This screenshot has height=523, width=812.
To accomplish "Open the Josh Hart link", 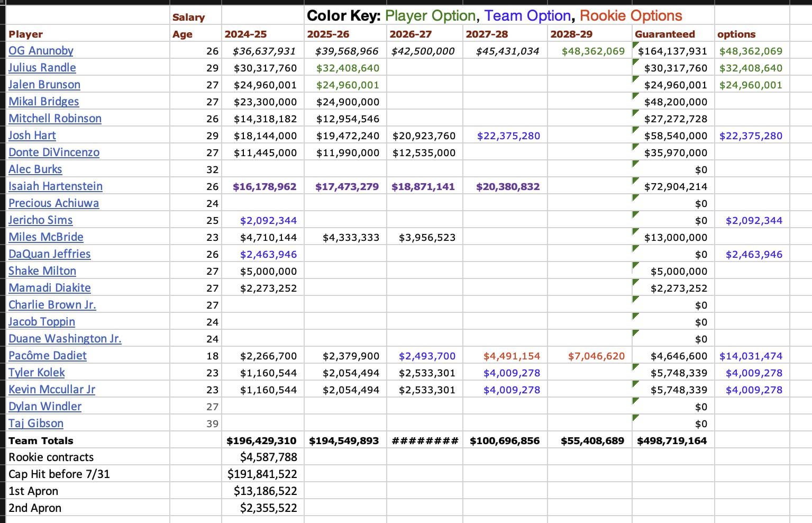I will [32, 136].
